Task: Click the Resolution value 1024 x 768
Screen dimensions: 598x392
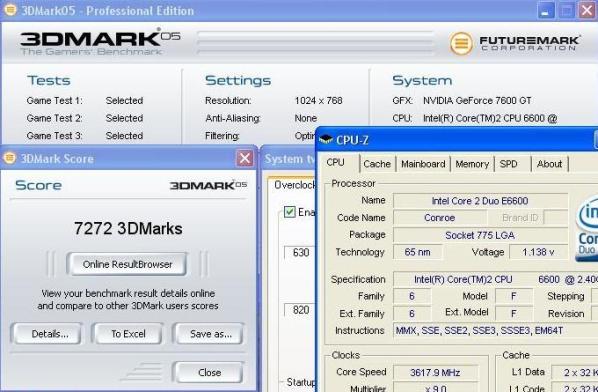Action: click(x=318, y=101)
